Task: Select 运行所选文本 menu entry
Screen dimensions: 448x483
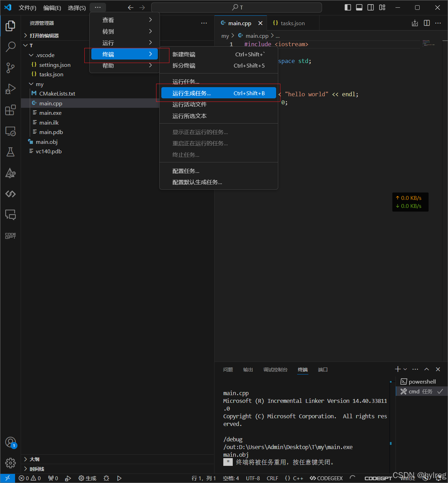Action: pyautogui.click(x=219, y=116)
